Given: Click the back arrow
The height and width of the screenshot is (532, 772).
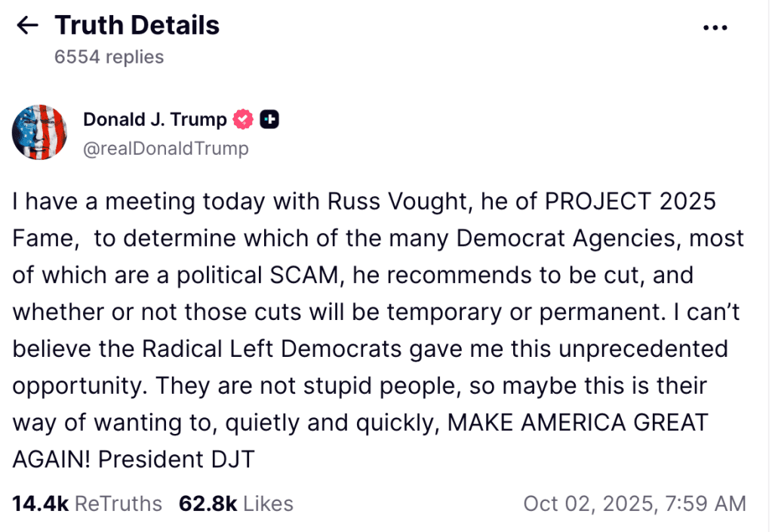Looking at the screenshot, I should 27,26.
